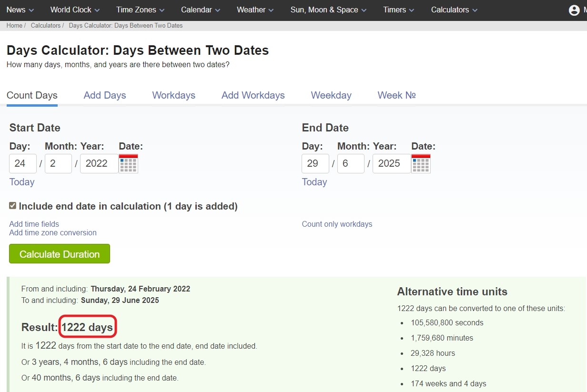Click the account profile icon in top bar
The height and width of the screenshot is (392, 587).
[x=574, y=10]
